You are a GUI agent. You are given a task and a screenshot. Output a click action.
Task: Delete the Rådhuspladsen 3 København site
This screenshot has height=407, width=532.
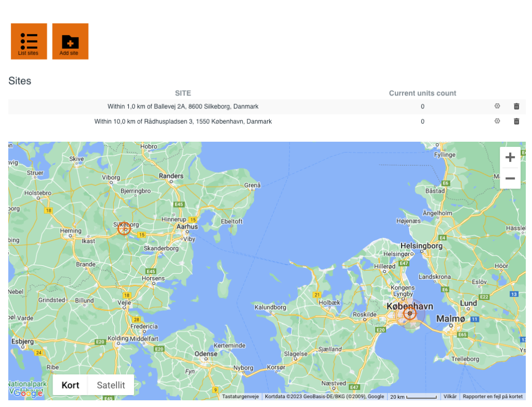(516, 121)
